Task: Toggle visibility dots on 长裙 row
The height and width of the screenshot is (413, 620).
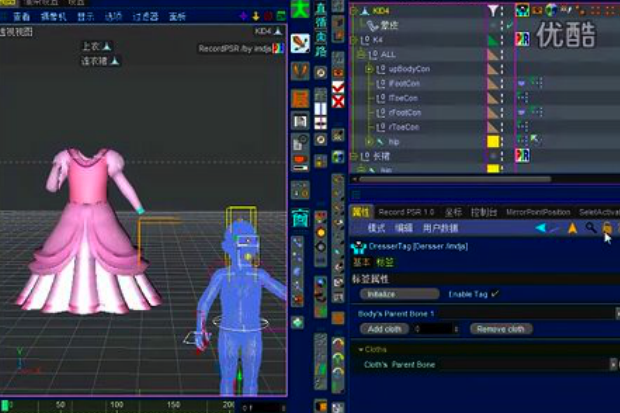Action: pos(502,156)
